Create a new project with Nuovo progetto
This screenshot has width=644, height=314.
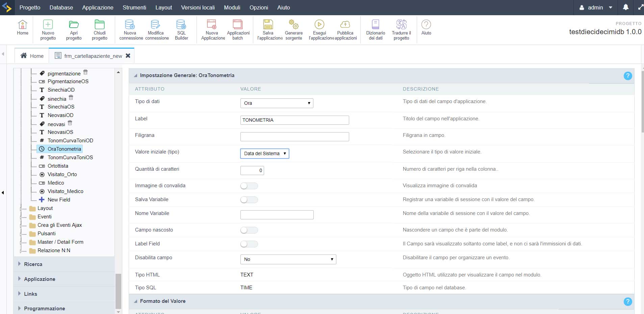(48, 30)
